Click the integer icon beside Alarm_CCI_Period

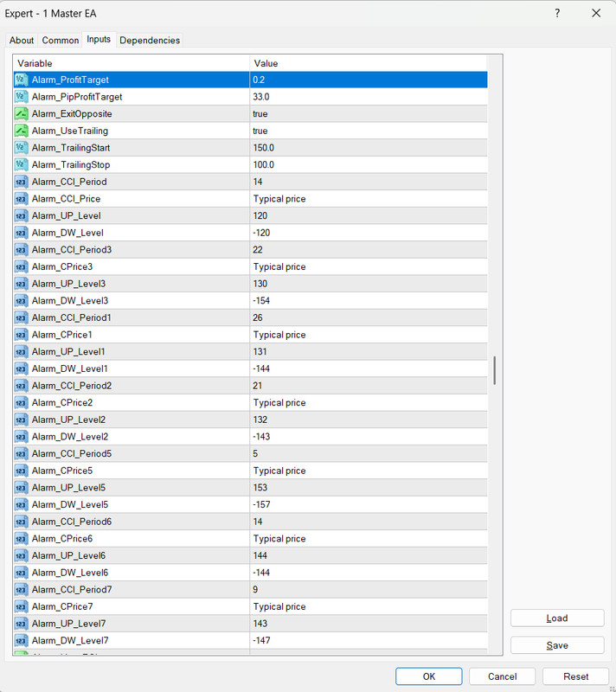[x=21, y=182]
